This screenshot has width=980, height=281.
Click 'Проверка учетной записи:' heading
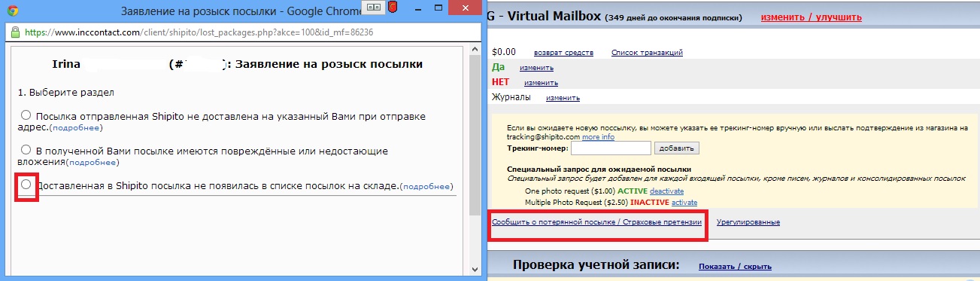tap(596, 265)
